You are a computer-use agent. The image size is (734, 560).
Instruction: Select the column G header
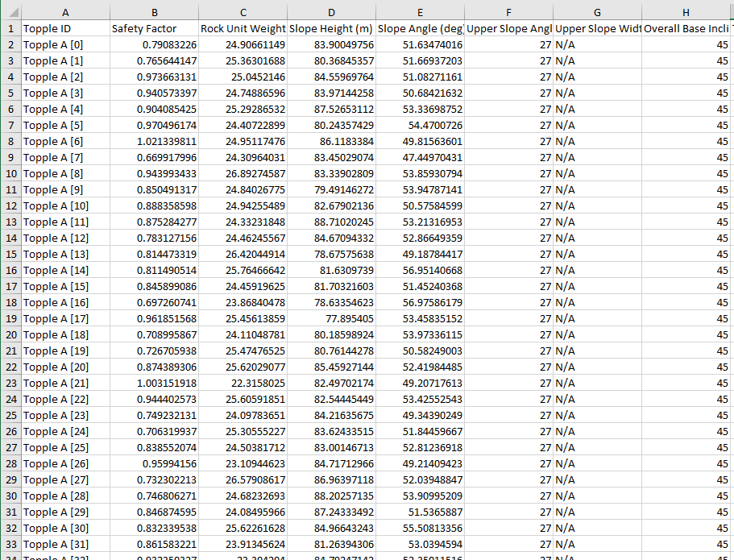point(597,12)
